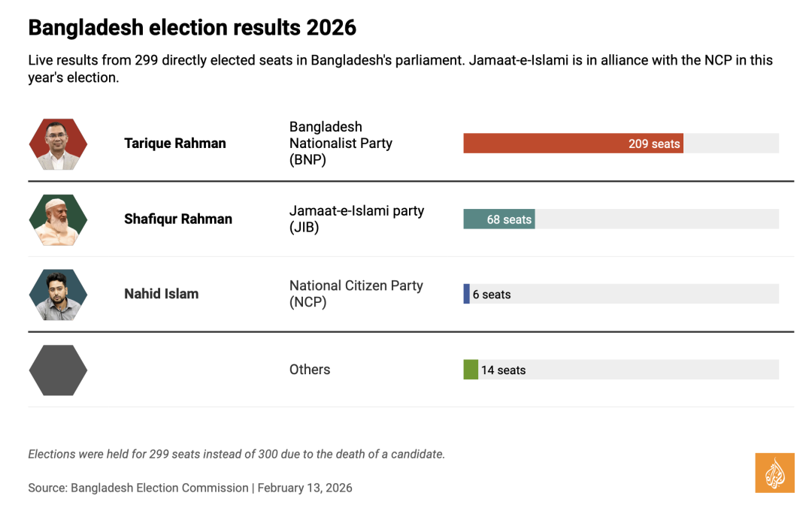Select the Shafiqur Rahman name label
The image size is (812, 514).
[178, 219]
